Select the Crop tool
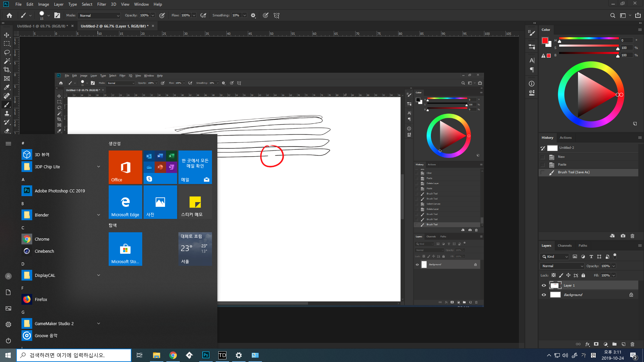 [x=7, y=70]
